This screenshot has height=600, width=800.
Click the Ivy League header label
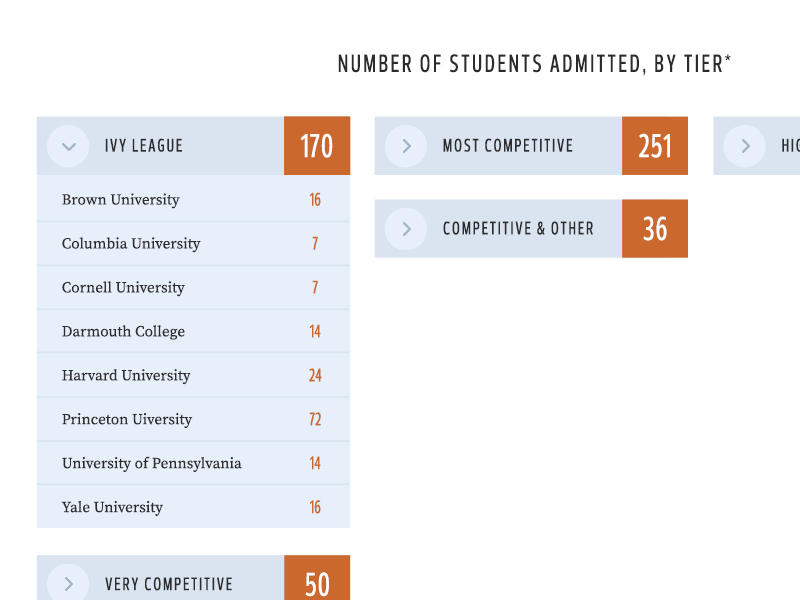(x=144, y=146)
